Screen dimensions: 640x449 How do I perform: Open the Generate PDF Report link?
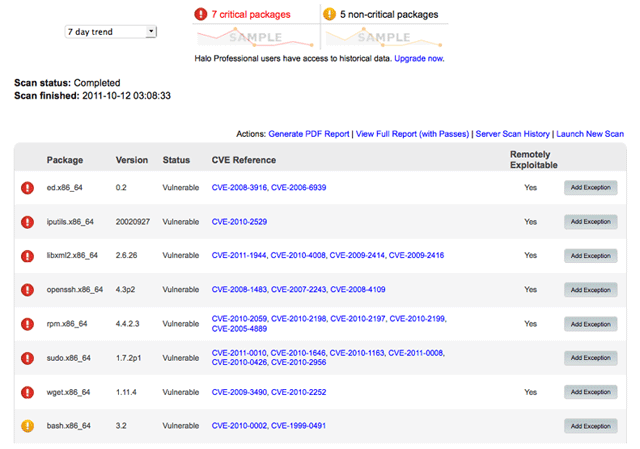pyautogui.click(x=309, y=134)
